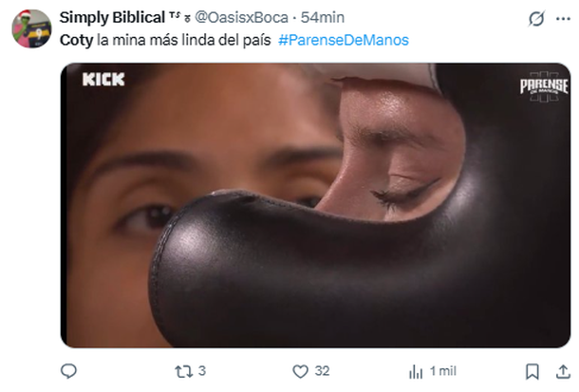
Task: Open the share post upload-arrow icon
Action: pyautogui.click(x=563, y=371)
